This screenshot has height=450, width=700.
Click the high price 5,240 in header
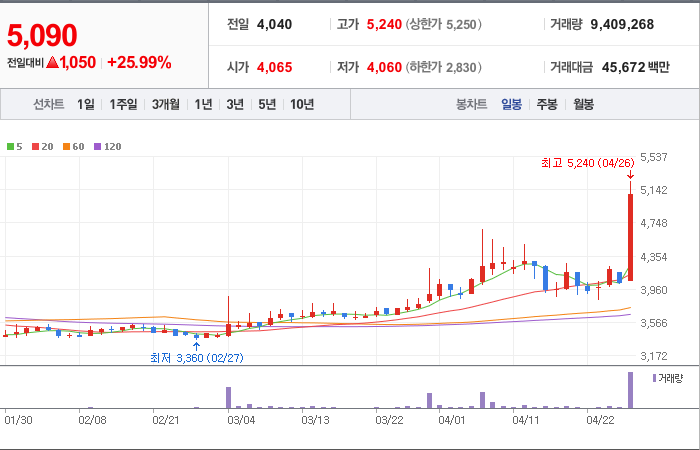click(x=384, y=24)
